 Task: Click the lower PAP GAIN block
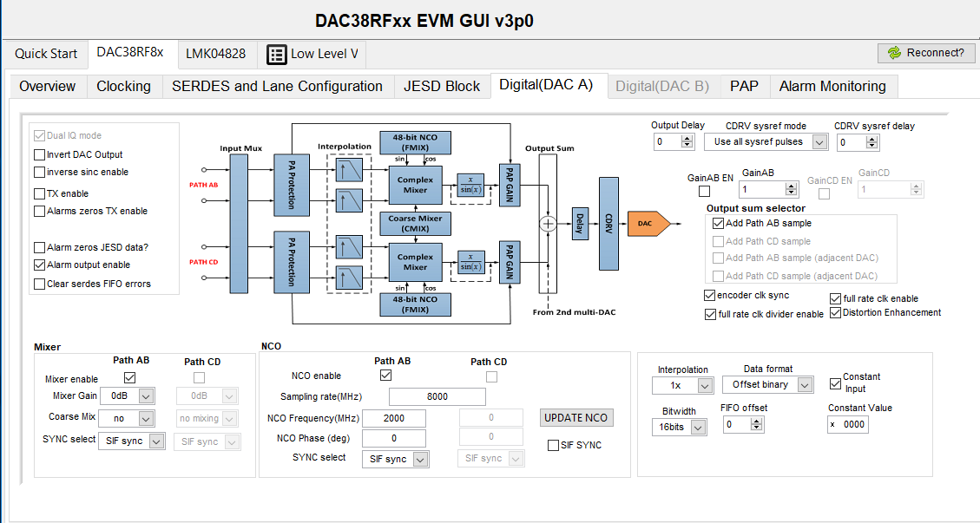[x=510, y=262]
